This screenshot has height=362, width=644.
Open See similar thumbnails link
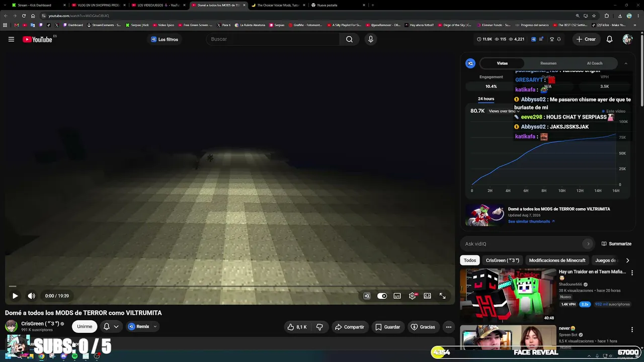531,221
